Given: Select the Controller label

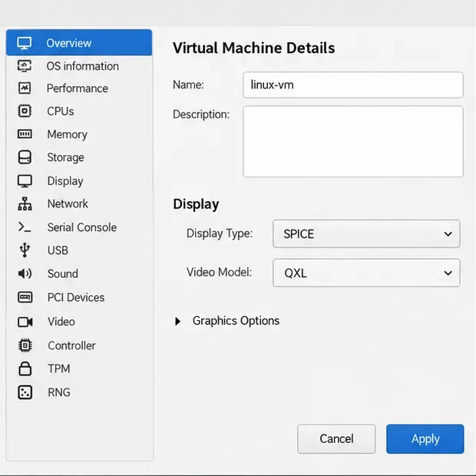Looking at the screenshot, I should pos(71,345).
